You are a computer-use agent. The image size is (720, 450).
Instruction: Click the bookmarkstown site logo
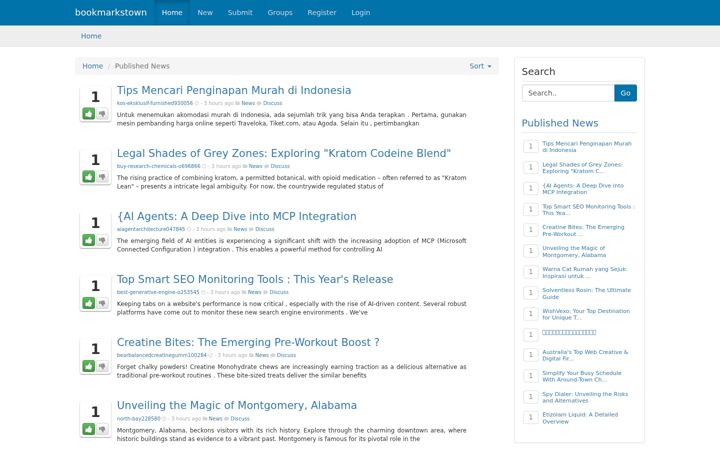[x=111, y=12]
